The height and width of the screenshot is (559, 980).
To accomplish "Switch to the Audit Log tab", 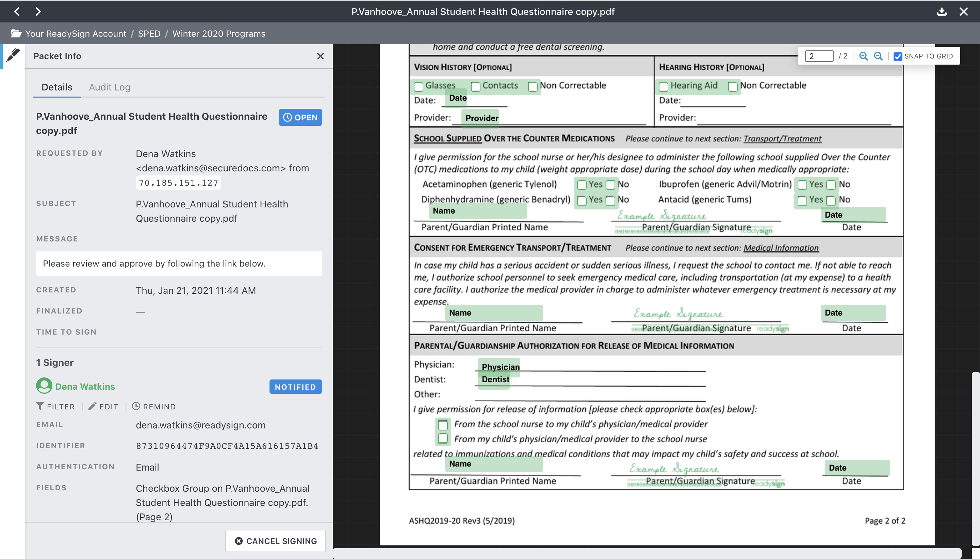I will coord(110,87).
